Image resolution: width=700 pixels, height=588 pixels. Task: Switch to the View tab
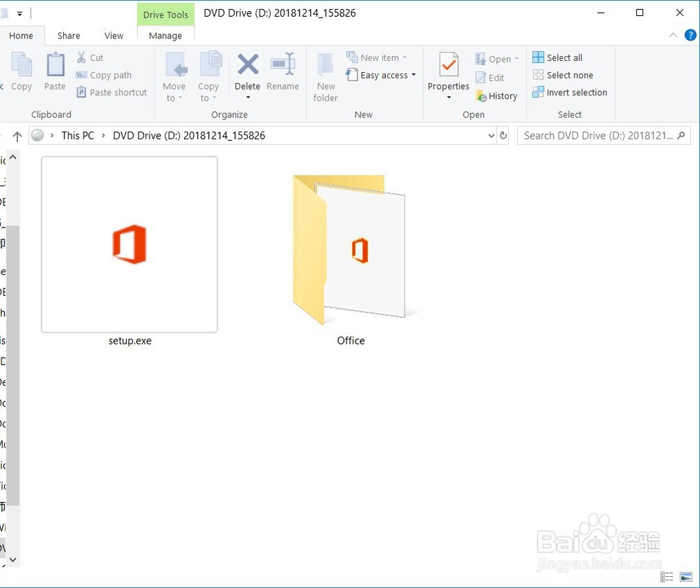pyautogui.click(x=114, y=36)
